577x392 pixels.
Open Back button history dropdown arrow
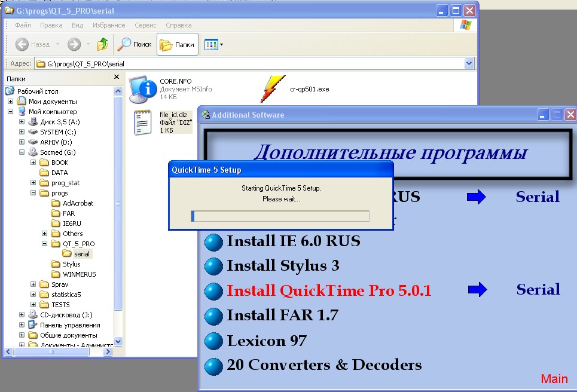coord(57,44)
